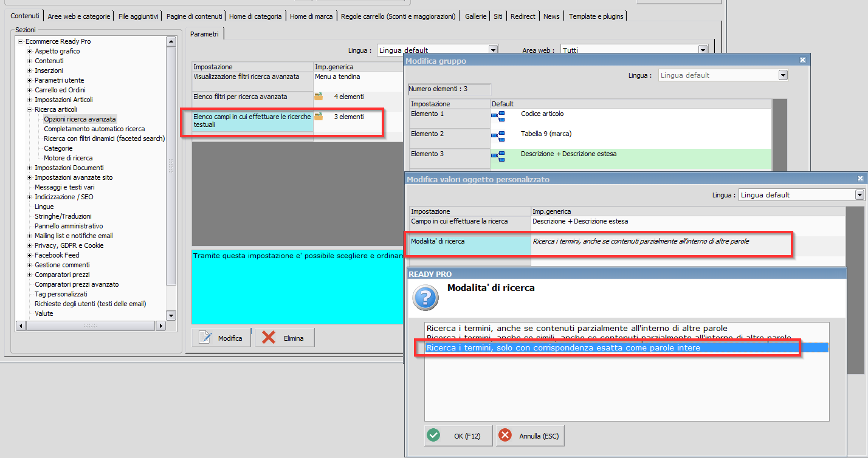This screenshot has height=458, width=868.
Task: Open the File aggiuntivi tab
Action: 139,16
